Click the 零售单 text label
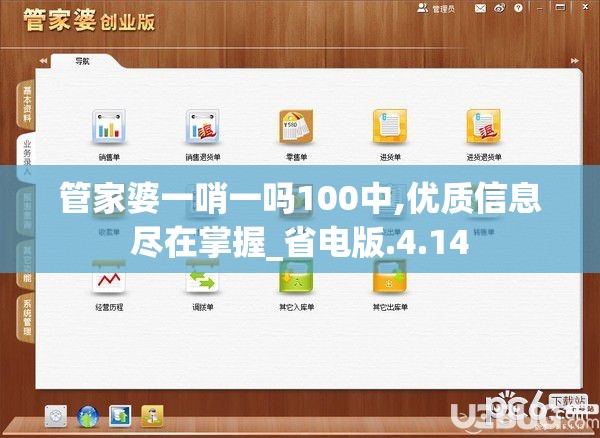The width and height of the screenshot is (600, 438). tap(296, 157)
